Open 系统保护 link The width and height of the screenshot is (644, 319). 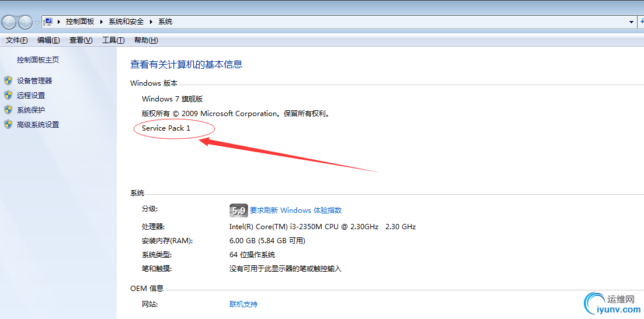click(31, 110)
